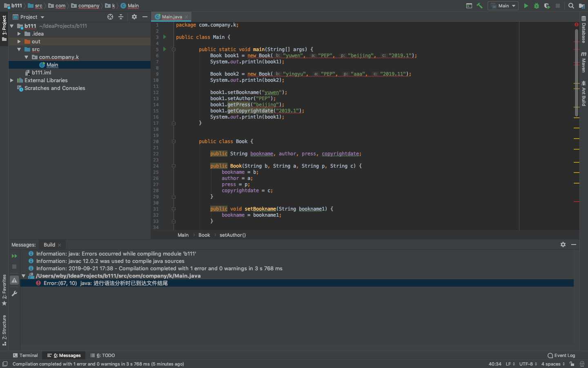Screen dimensions: 588x368
Task: Expand External Libraries node
Action: [12, 80]
